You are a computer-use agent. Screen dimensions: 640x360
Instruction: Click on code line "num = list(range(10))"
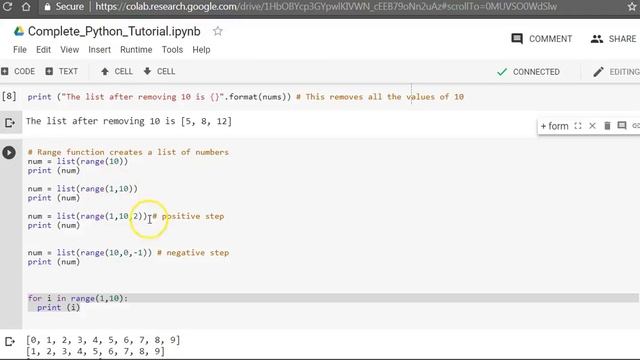coord(78,161)
